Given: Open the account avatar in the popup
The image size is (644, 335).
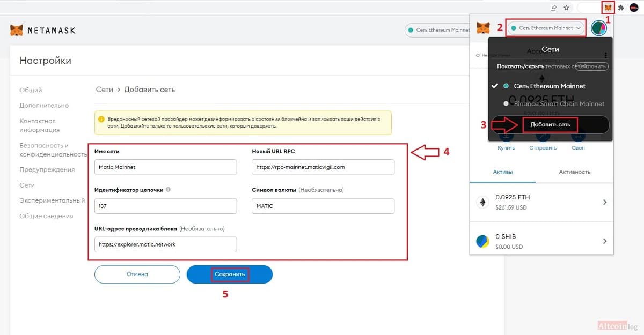Looking at the screenshot, I should [599, 28].
